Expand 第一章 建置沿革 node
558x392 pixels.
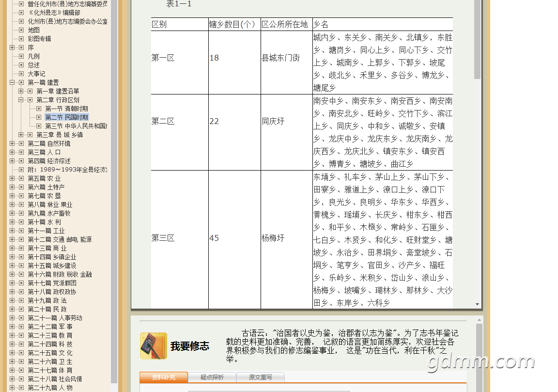point(21,91)
